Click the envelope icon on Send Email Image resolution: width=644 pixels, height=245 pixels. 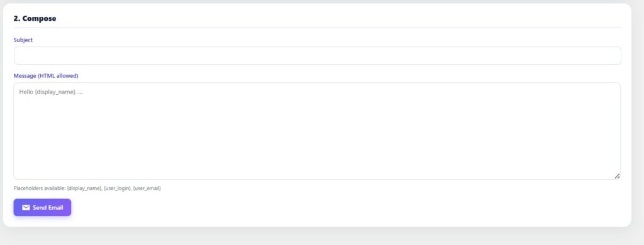(x=26, y=208)
